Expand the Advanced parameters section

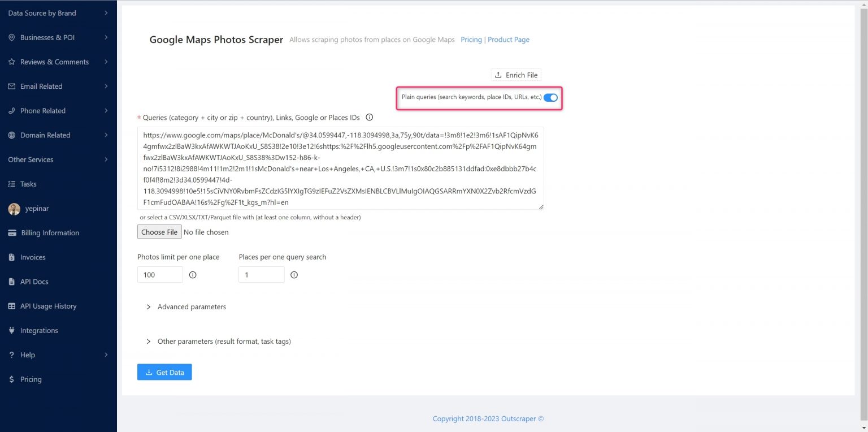tap(192, 306)
